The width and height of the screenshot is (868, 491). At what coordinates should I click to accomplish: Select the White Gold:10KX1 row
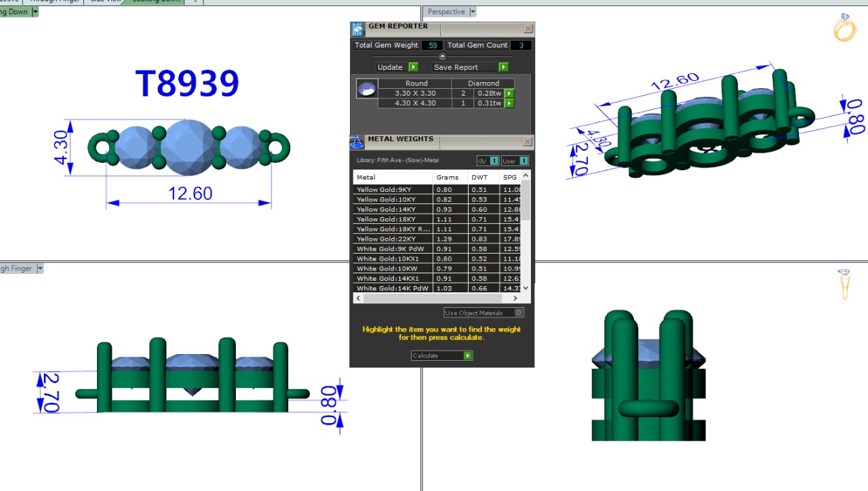tap(437, 258)
